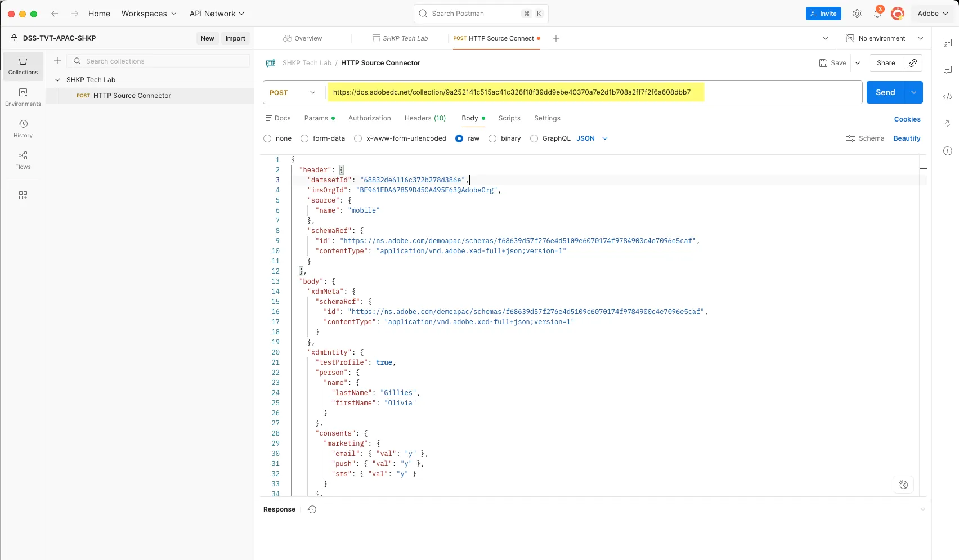Image resolution: width=959 pixels, height=560 pixels.
Task: Open the No environment selector
Action: click(885, 38)
